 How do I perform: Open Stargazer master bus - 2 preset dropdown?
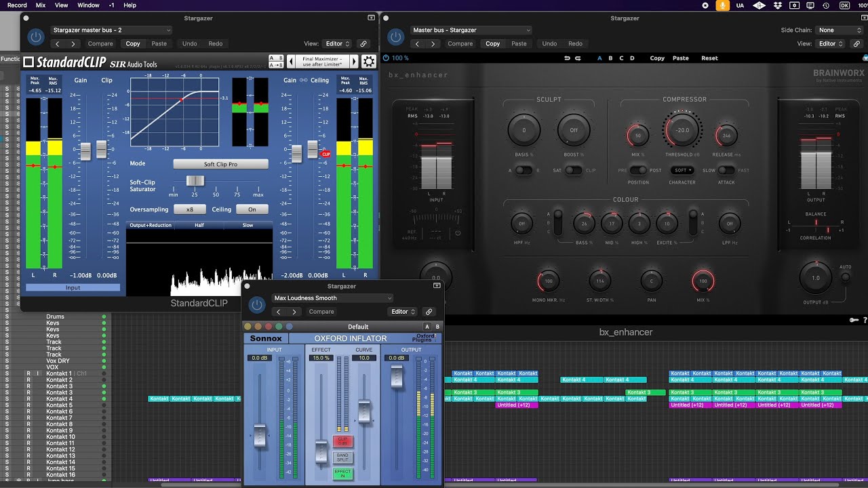pyautogui.click(x=111, y=30)
